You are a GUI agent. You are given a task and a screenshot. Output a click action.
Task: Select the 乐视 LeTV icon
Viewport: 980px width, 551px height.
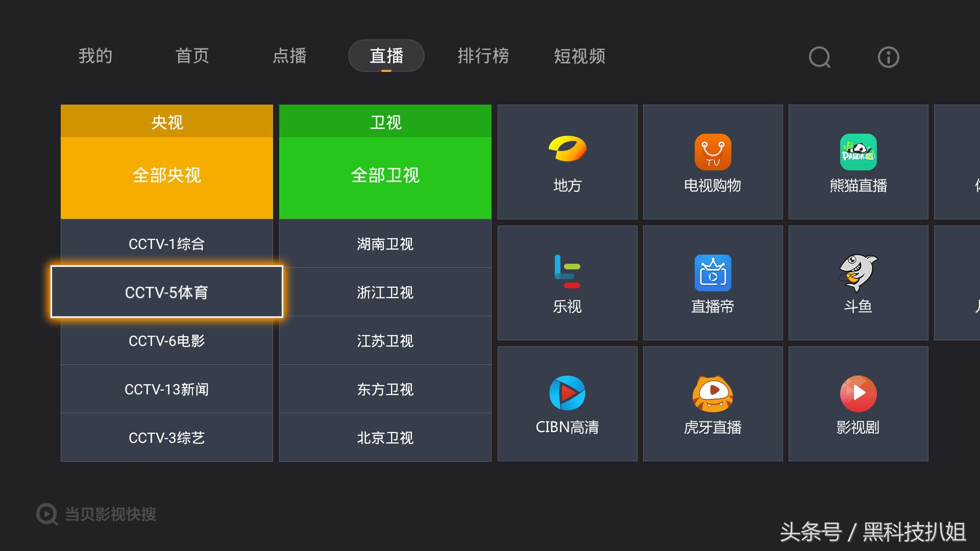click(x=567, y=283)
